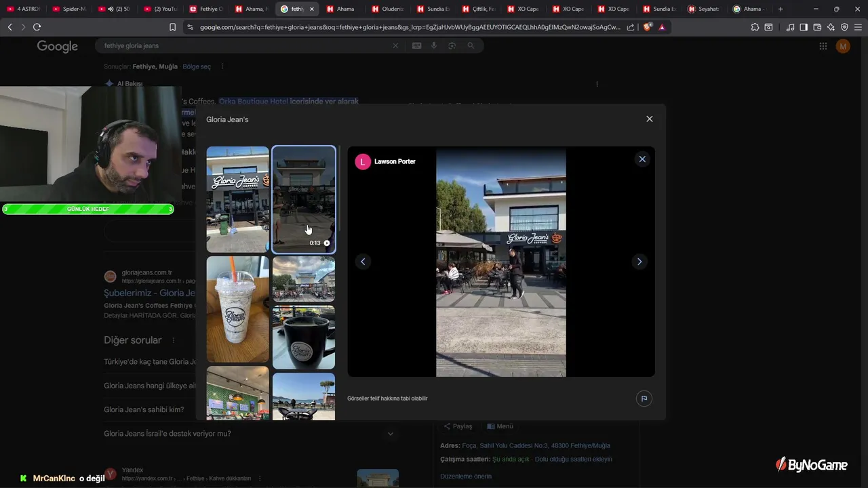Click Düzenleme önerin link

pyautogui.click(x=466, y=476)
